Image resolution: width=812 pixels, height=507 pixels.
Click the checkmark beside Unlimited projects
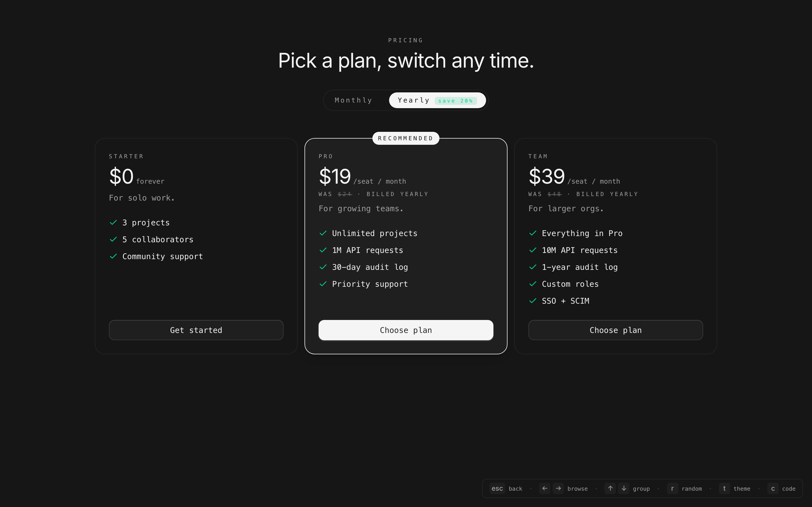323,233
